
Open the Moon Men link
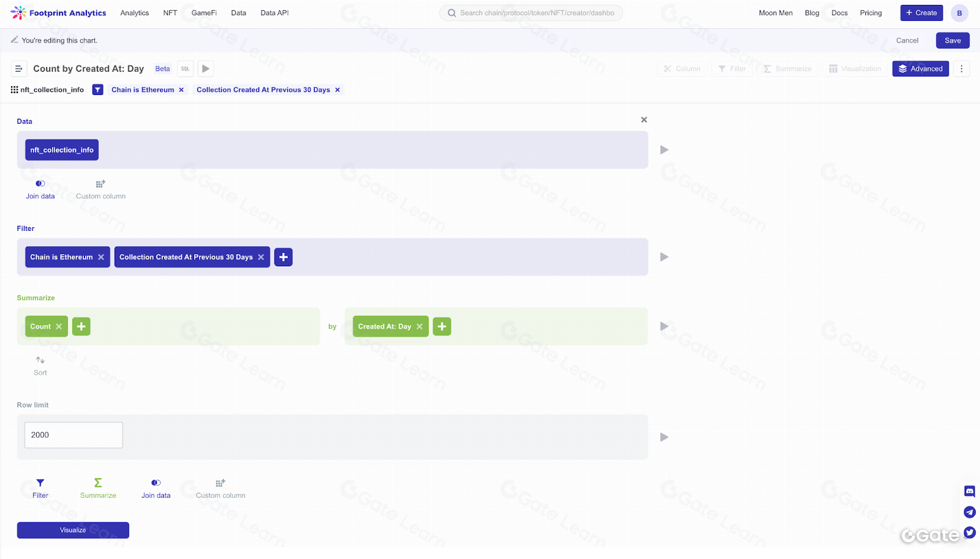pos(775,13)
